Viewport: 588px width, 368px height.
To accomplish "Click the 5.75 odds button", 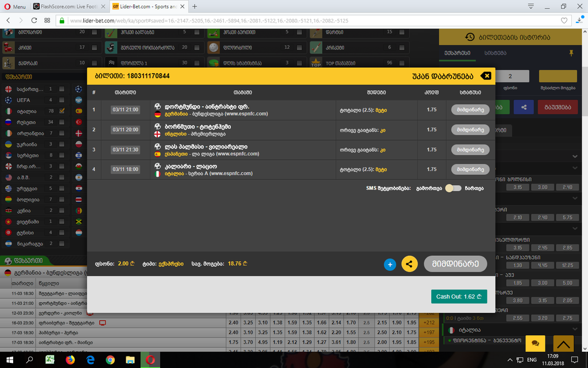I will (x=567, y=217).
